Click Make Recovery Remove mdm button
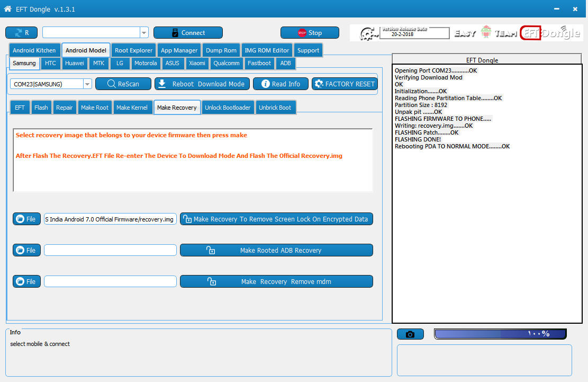The height and width of the screenshot is (382, 588). (276, 281)
